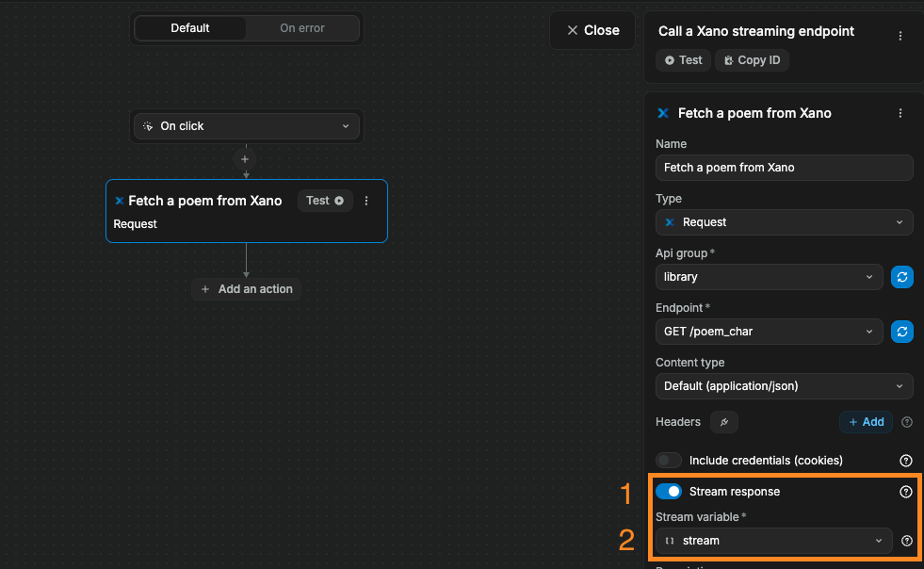
Task: Click the Headers bind plug icon
Action: [x=723, y=422]
